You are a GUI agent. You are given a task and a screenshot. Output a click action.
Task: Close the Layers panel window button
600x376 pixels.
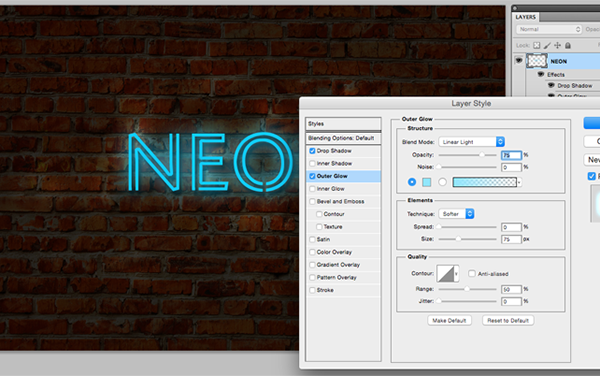pyautogui.click(x=515, y=8)
